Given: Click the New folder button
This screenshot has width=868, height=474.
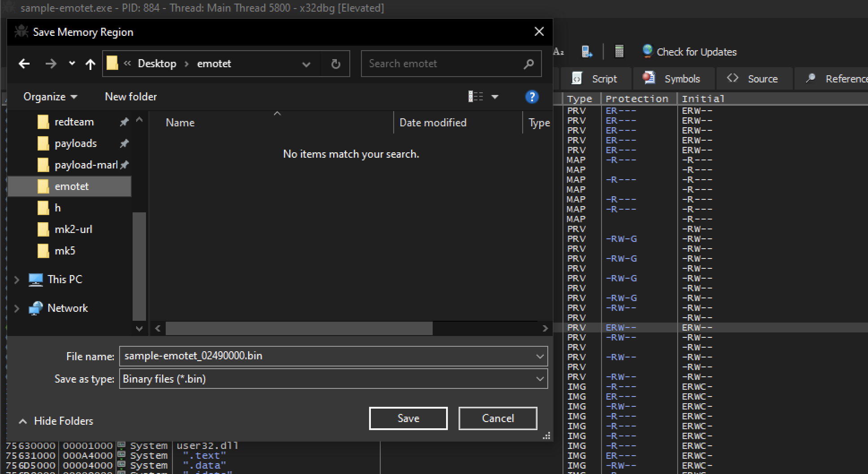Looking at the screenshot, I should (131, 97).
